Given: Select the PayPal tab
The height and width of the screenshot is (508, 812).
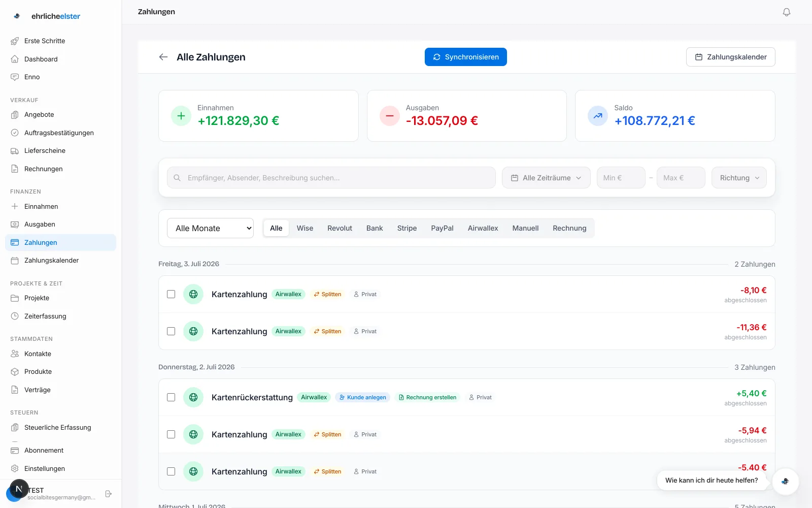Looking at the screenshot, I should [442, 228].
